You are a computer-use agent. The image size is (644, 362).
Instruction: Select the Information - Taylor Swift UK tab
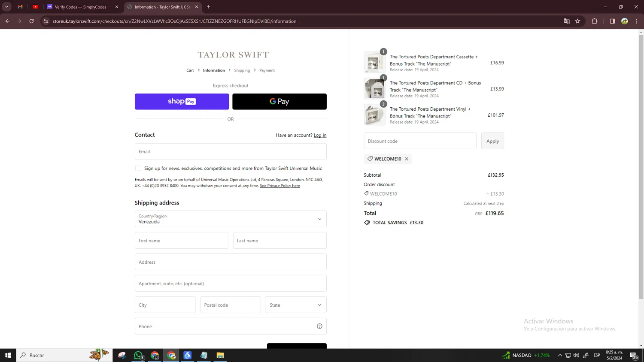tap(162, 7)
